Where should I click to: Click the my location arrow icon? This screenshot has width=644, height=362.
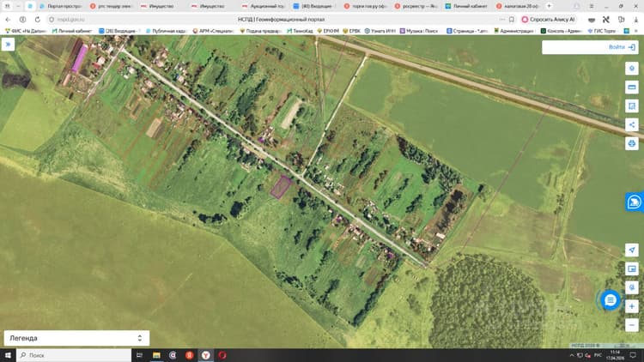(x=632, y=250)
